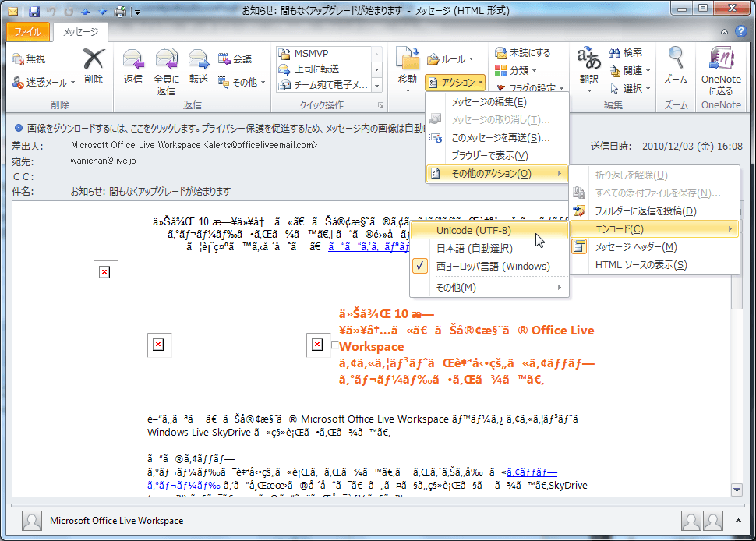The image size is (756, 541).
Task: Choose HTML ソースの表示(S)
Action: tap(654, 265)
